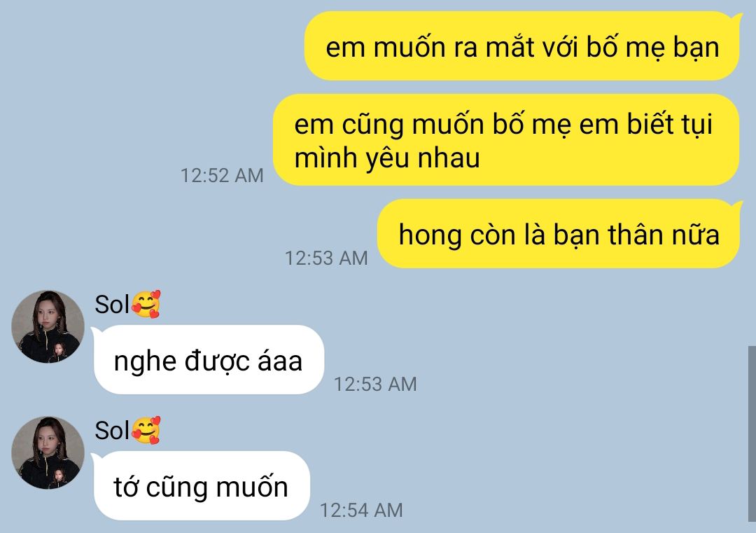This screenshot has width=756, height=533.
Task: Click the tail of 'hong còn là bạn thân' bubble
Action: tap(736, 207)
